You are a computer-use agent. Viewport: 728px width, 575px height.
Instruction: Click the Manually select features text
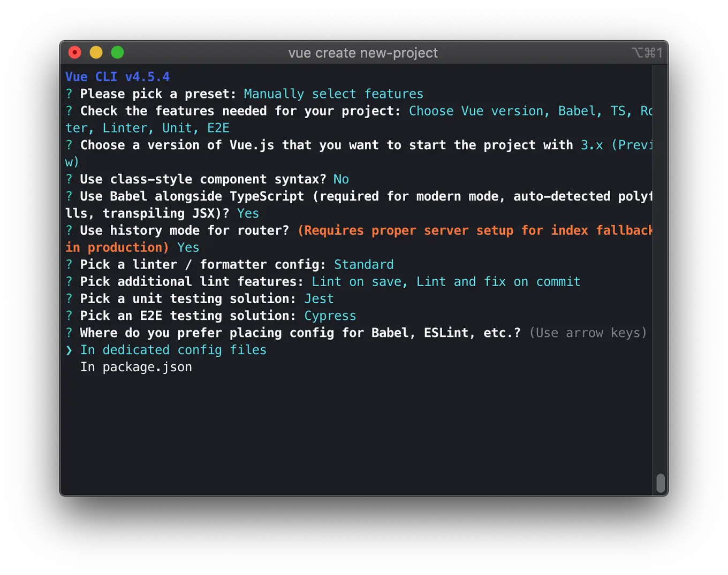(333, 94)
